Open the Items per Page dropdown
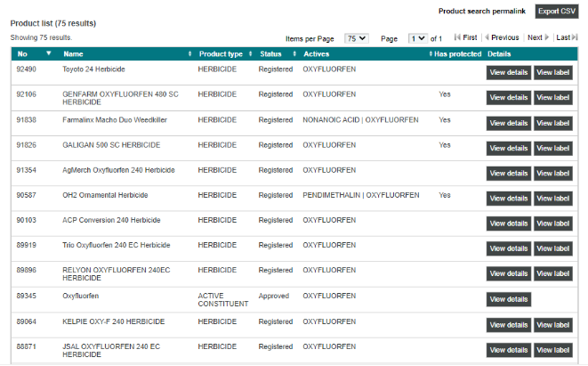 click(356, 38)
